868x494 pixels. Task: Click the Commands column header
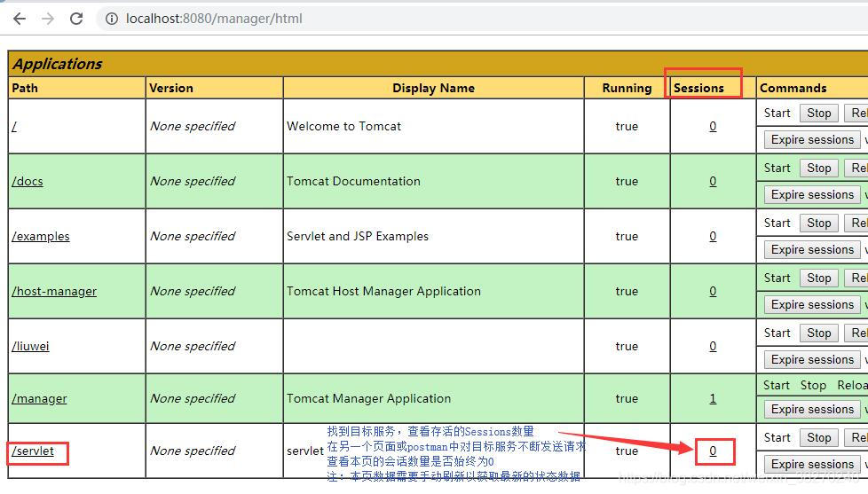[793, 88]
